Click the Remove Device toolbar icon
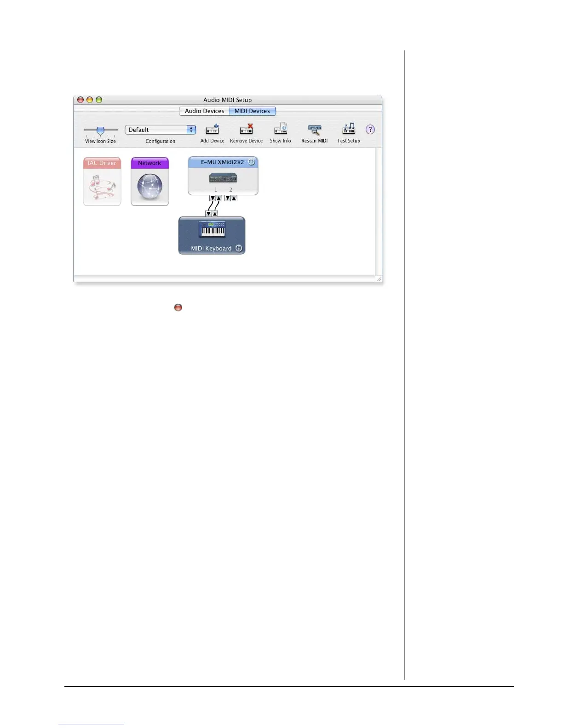 click(x=247, y=129)
